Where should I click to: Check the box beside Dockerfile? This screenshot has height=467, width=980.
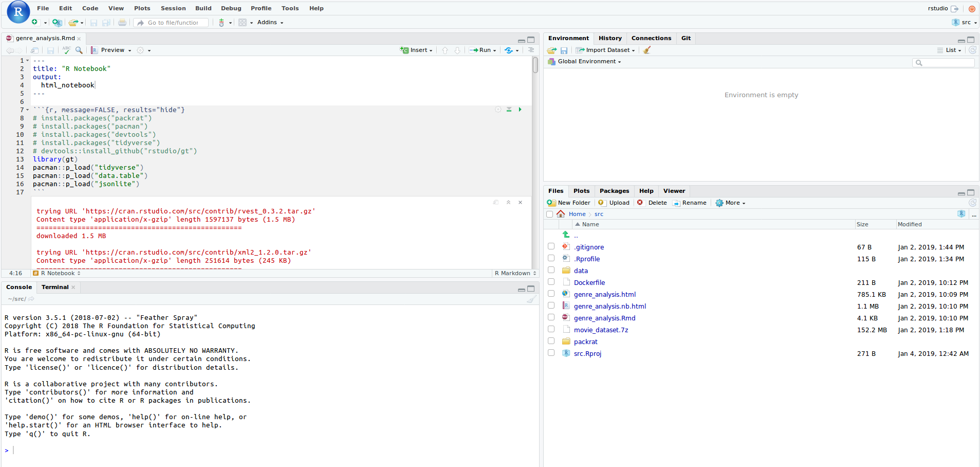pos(551,282)
